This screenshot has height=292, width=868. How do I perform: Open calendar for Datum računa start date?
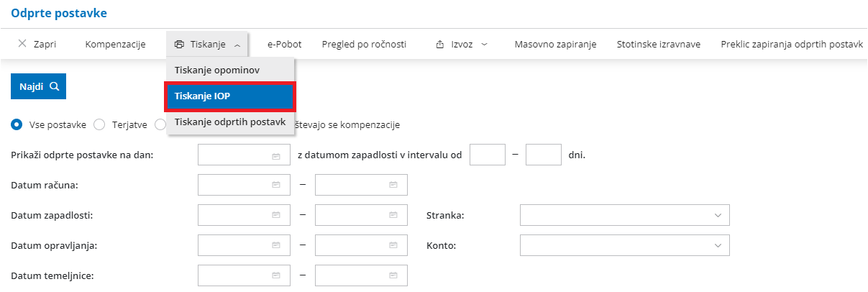click(x=275, y=185)
